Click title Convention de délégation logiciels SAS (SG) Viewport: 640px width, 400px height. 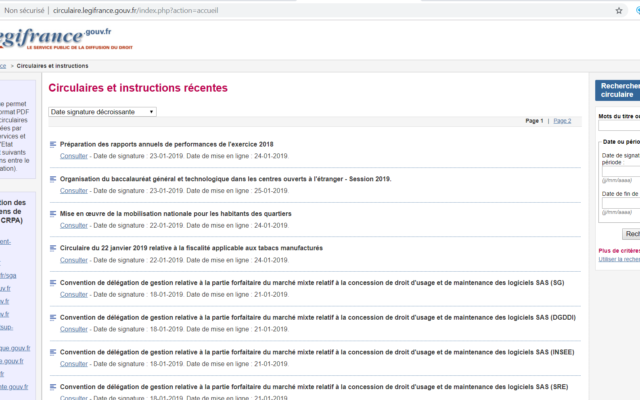(x=312, y=282)
